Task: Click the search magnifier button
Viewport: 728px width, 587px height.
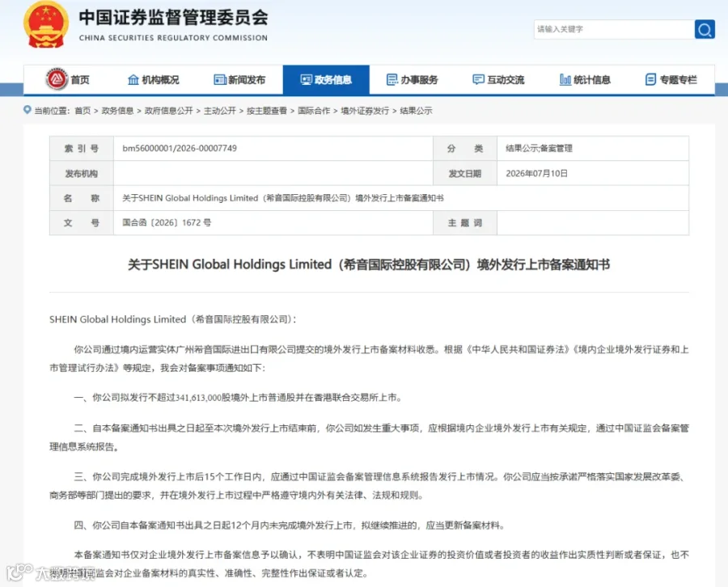Action: [x=705, y=30]
